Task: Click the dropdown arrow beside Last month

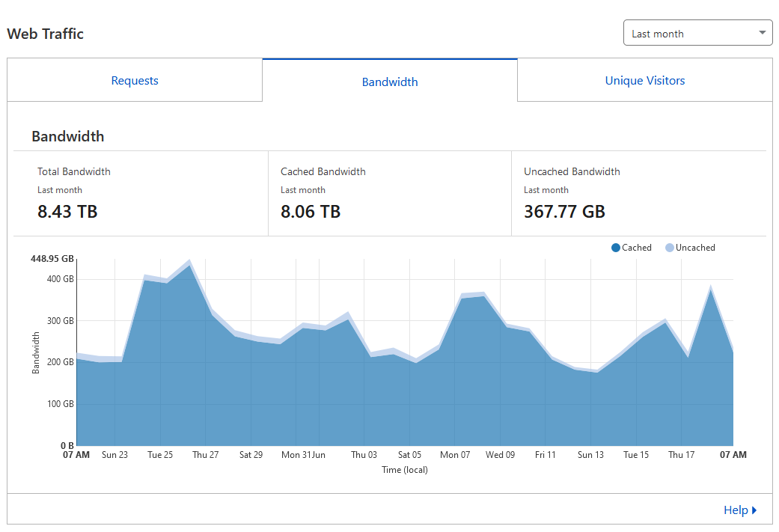Action: (x=762, y=33)
